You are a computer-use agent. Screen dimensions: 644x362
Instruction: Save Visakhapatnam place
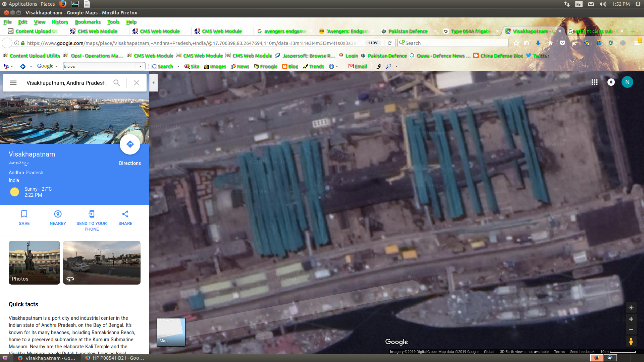(24, 218)
